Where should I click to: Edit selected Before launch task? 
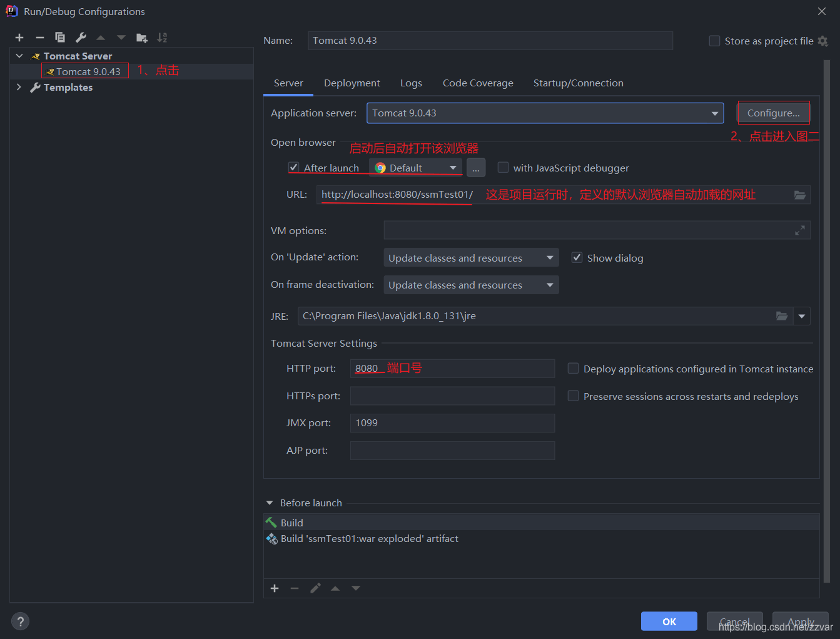pos(315,588)
